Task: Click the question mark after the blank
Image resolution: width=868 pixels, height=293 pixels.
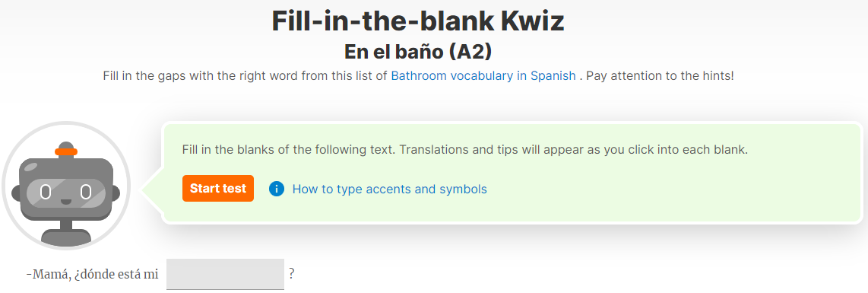Action: tap(291, 273)
